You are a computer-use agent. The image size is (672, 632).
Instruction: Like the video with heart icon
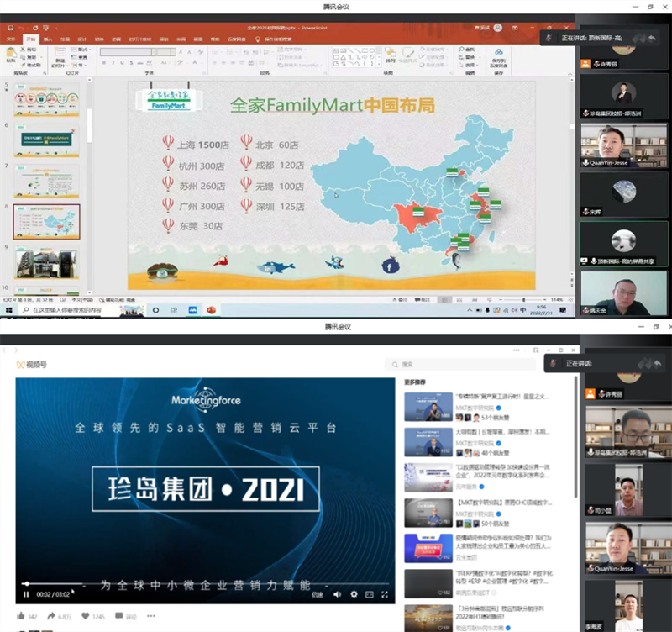[85, 617]
